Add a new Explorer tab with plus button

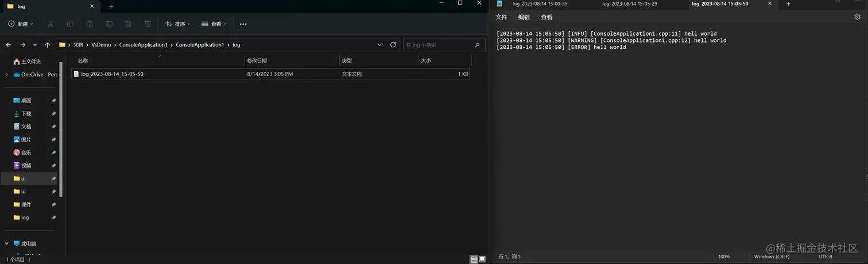click(111, 6)
